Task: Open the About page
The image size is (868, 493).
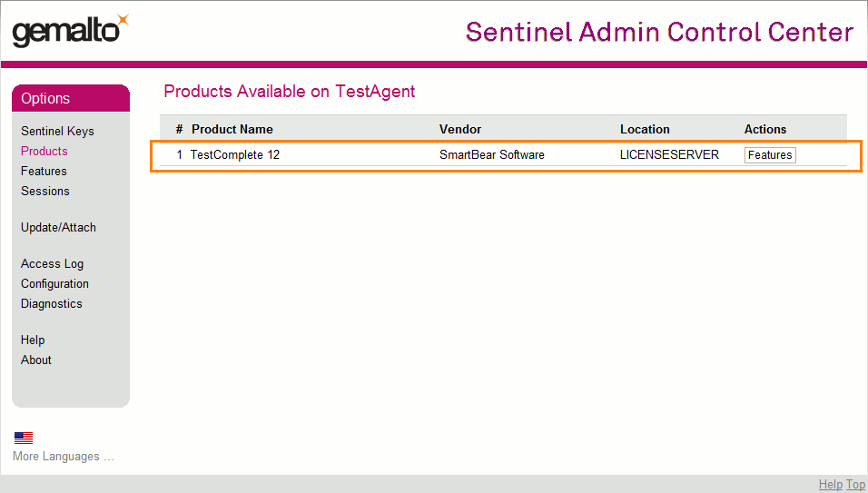Action: (36, 360)
